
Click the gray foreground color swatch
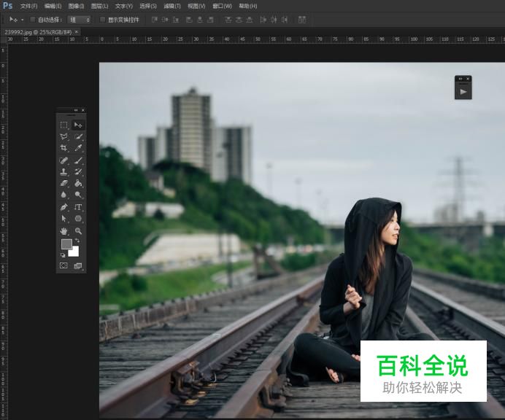coord(66,244)
